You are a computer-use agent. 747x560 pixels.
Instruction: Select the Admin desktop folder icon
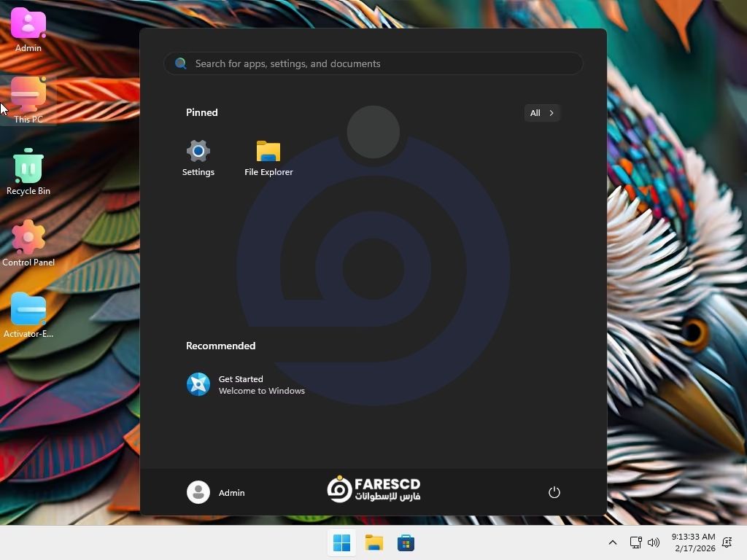tap(28, 29)
